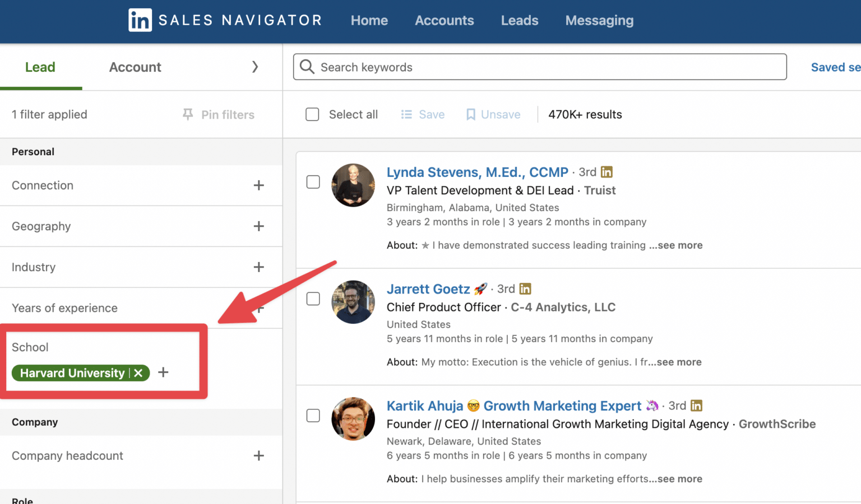Click the Save list icon above results
The image size is (861, 504).
tap(406, 114)
